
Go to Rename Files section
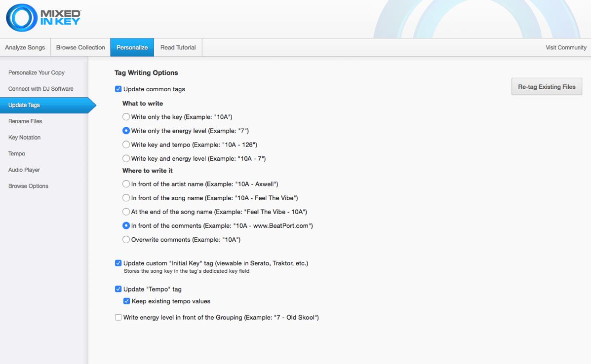coord(25,121)
